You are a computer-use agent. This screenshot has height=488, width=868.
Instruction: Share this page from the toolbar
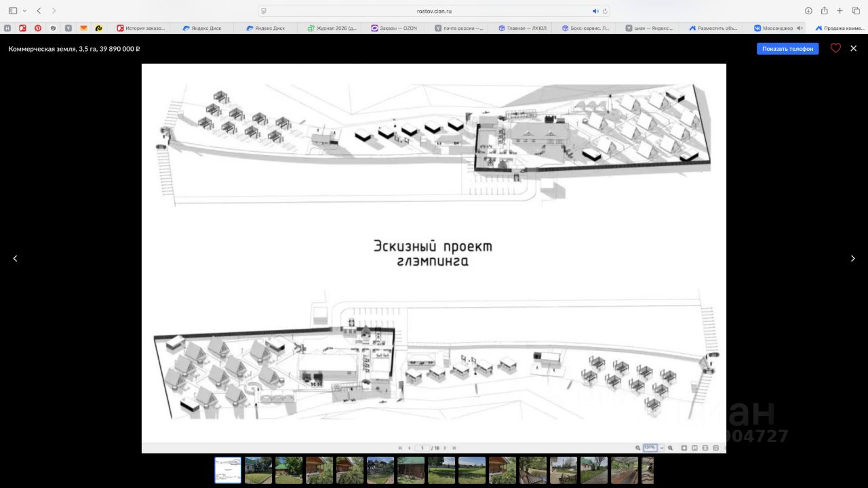[x=825, y=11]
